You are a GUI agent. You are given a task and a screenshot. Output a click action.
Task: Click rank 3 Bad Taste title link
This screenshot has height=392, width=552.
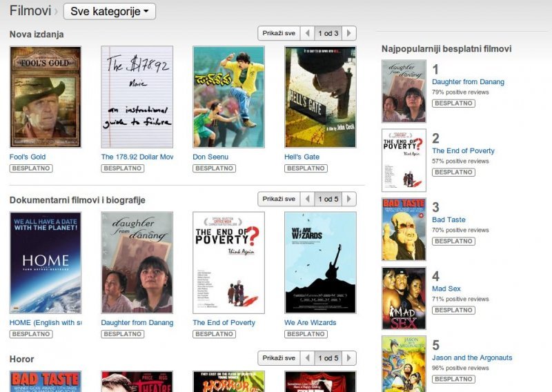click(x=449, y=219)
